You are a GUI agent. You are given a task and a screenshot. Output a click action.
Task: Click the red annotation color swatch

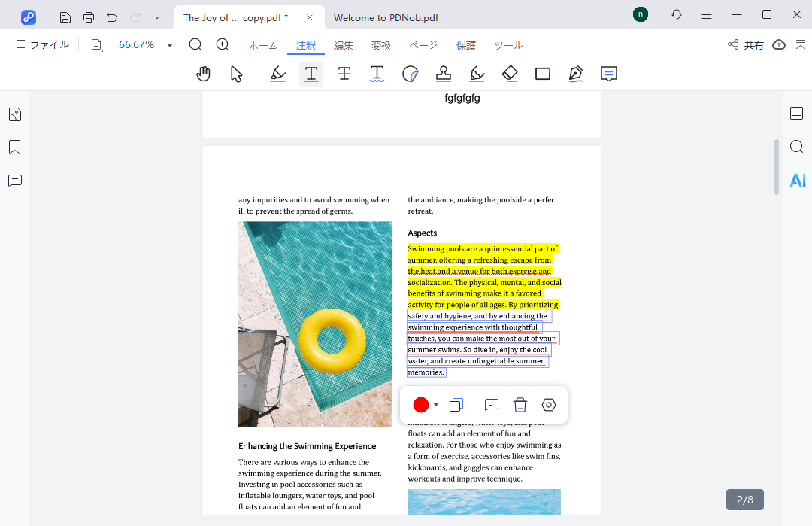click(x=421, y=405)
